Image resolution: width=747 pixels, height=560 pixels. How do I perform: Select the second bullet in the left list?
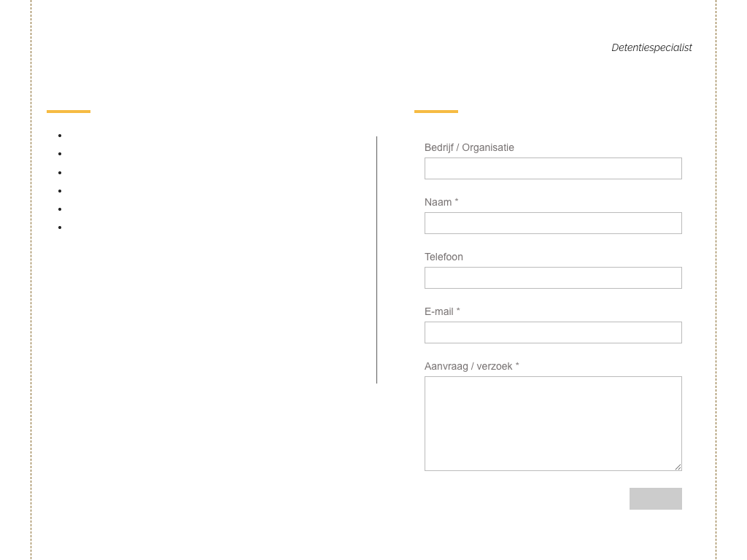pos(60,154)
